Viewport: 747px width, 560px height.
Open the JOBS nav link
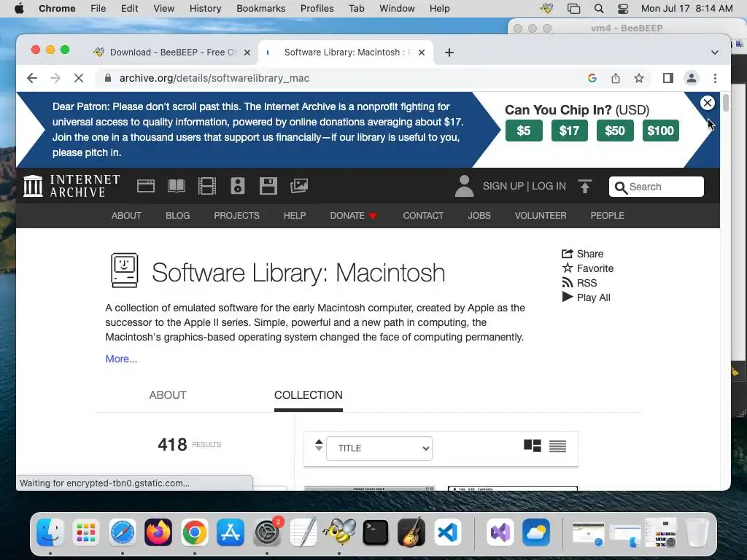(x=479, y=216)
